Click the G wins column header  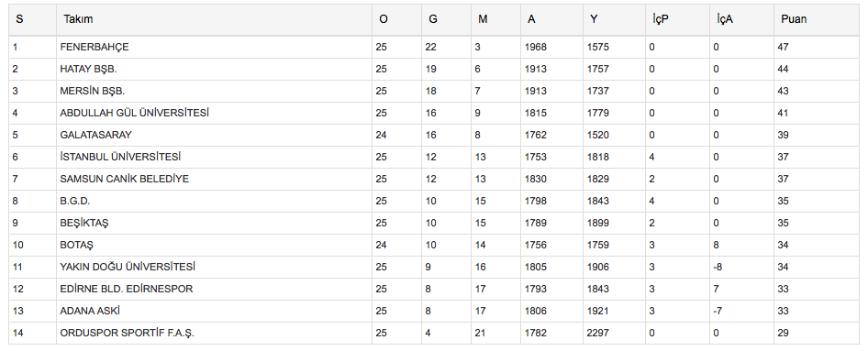pos(433,19)
